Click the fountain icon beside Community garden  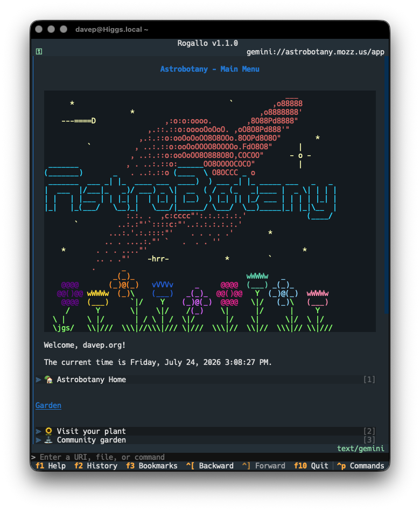click(48, 440)
